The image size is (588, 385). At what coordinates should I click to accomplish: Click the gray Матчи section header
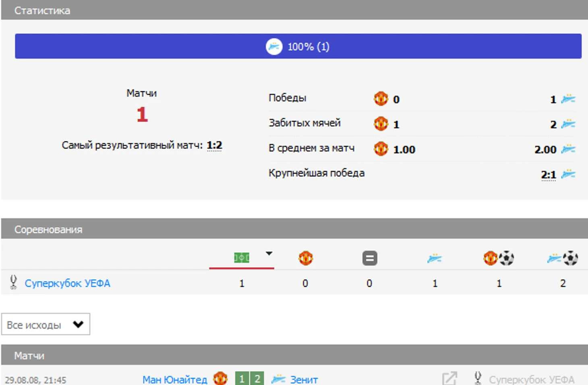pyautogui.click(x=294, y=355)
